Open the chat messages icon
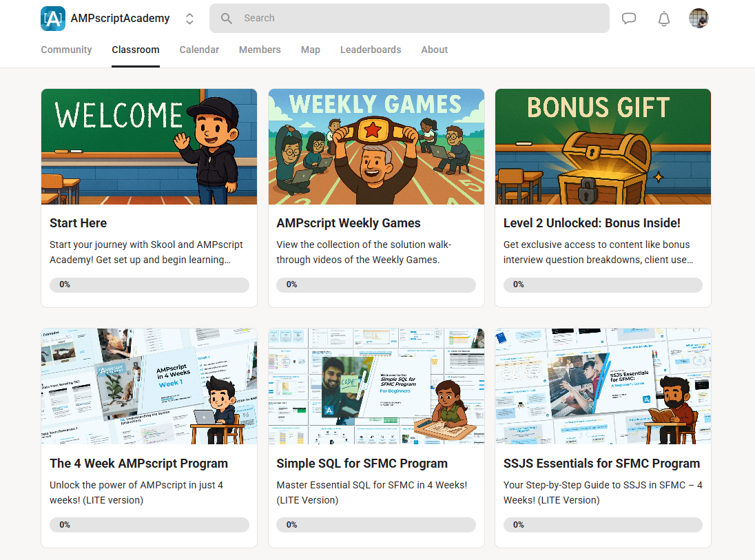This screenshot has width=755, height=560. (x=629, y=19)
